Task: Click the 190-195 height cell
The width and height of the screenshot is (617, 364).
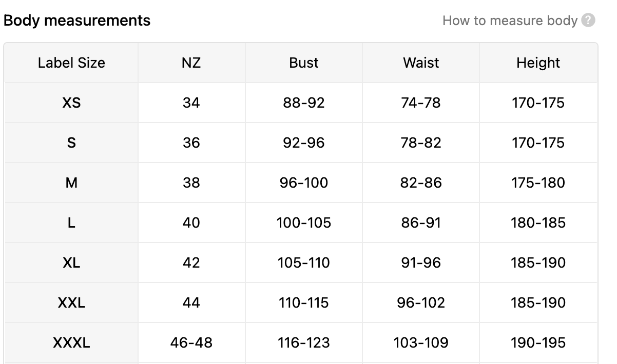Action: click(538, 342)
